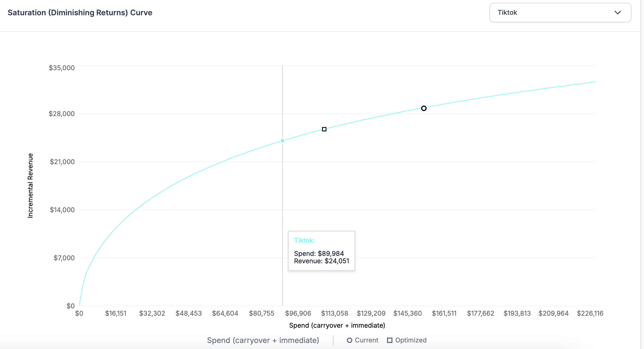
Task: Click the $0 origin label on x-axis
Action: 79,313
